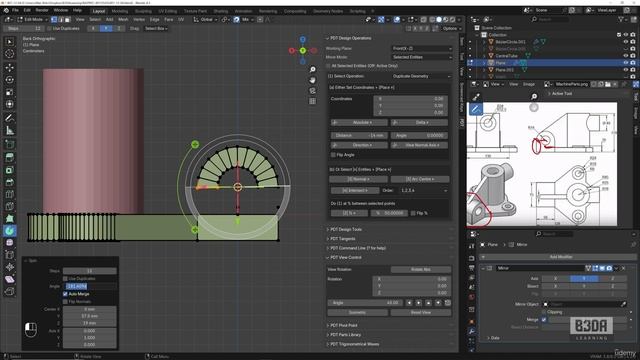Expand the BezierCircle.001 tree item

484,42
